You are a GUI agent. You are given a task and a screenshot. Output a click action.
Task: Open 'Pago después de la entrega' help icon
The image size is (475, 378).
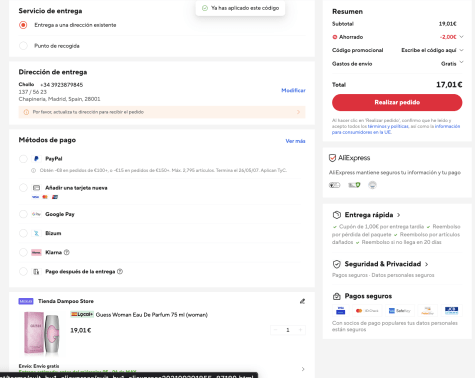pyautogui.click(x=120, y=271)
